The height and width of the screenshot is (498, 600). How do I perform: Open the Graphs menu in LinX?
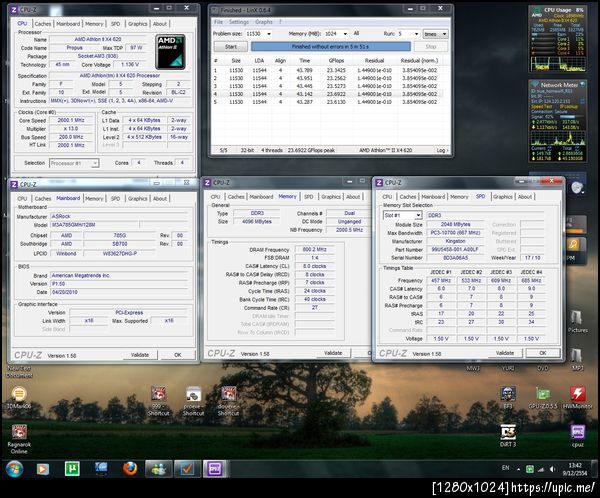(264, 22)
